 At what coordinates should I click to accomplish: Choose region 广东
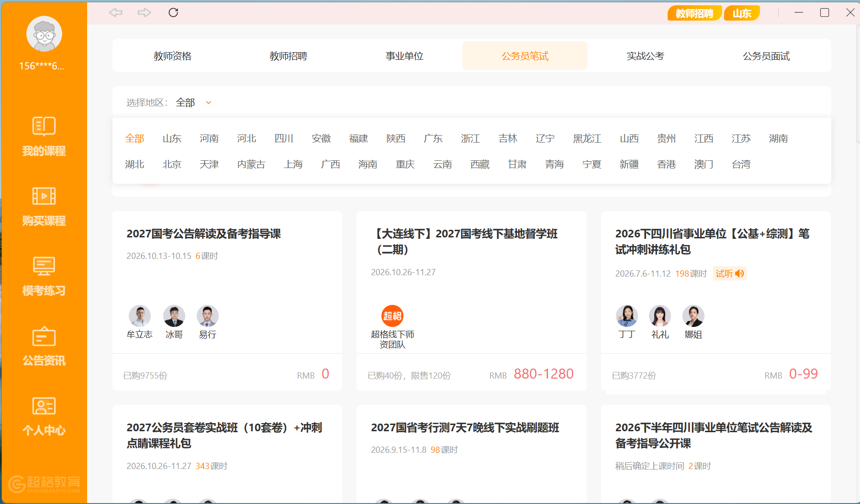(x=433, y=138)
